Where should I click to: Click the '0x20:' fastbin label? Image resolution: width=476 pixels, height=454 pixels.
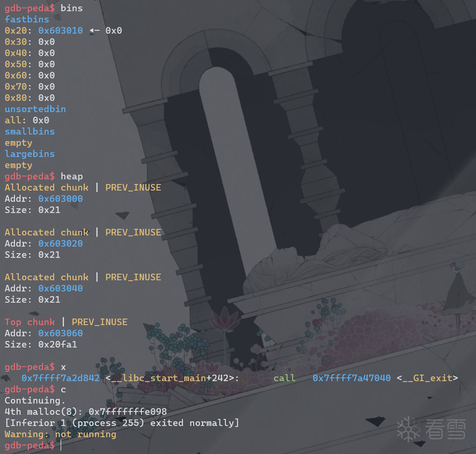pyautogui.click(x=18, y=31)
